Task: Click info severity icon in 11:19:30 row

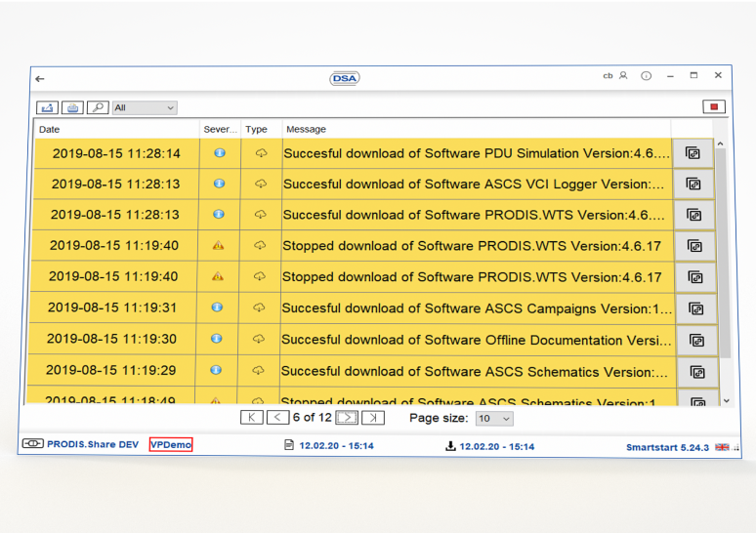Action: [217, 339]
